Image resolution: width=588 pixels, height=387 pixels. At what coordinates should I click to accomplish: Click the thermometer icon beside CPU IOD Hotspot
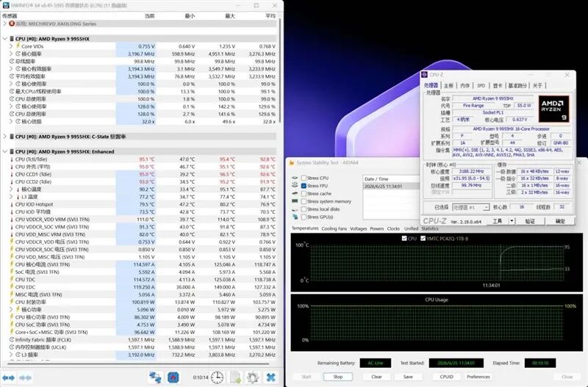click(12, 204)
